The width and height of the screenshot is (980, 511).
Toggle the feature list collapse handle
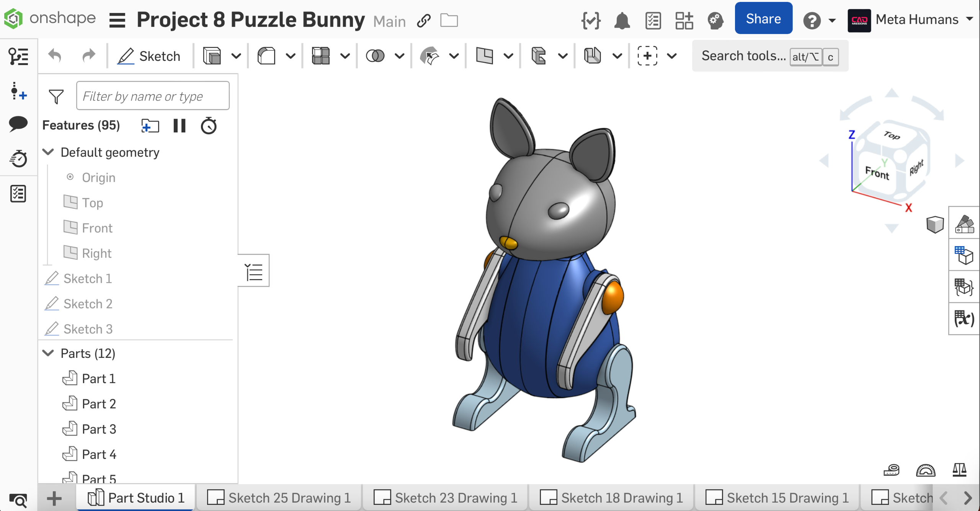(254, 271)
